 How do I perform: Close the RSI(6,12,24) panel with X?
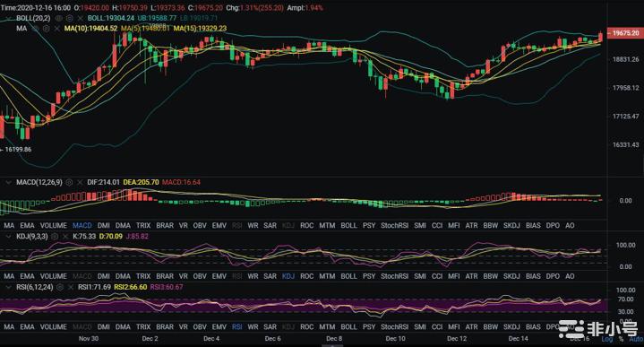(x=70, y=287)
